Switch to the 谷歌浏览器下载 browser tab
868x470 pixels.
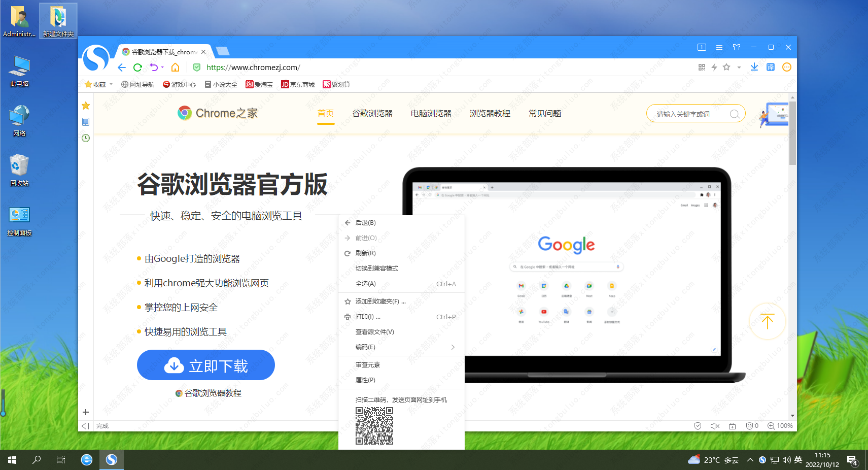click(x=163, y=52)
